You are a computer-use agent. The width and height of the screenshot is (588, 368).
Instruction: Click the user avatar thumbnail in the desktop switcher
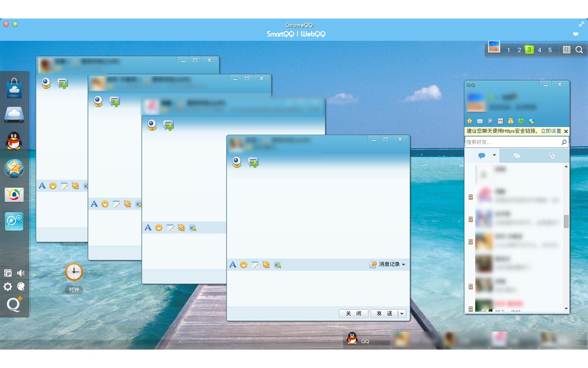(494, 46)
